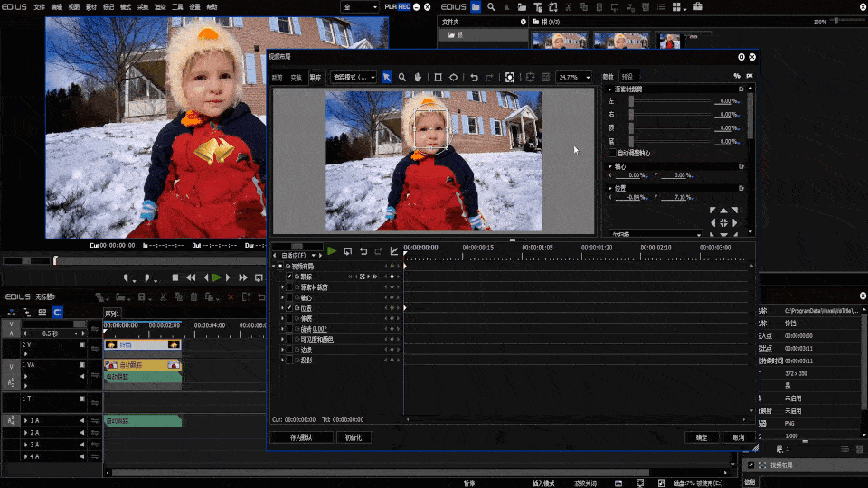
Task: Select the arrow selection tool in layout dialog
Action: [386, 78]
